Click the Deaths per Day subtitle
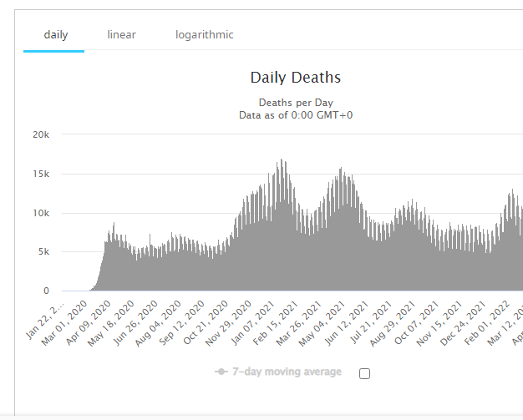Viewport: 523px width, 420px height. (295, 102)
